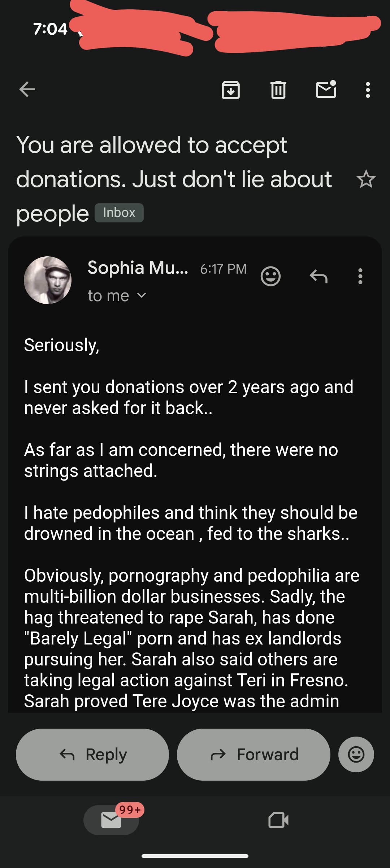The image size is (390, 868).
Task: Expand recipient details next to 'to me'
Action: 142,296
